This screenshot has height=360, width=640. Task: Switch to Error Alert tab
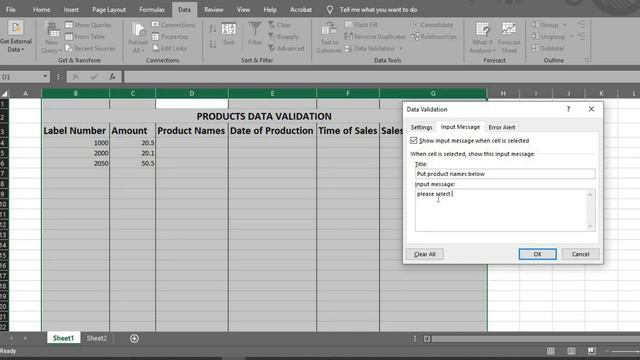502,127
